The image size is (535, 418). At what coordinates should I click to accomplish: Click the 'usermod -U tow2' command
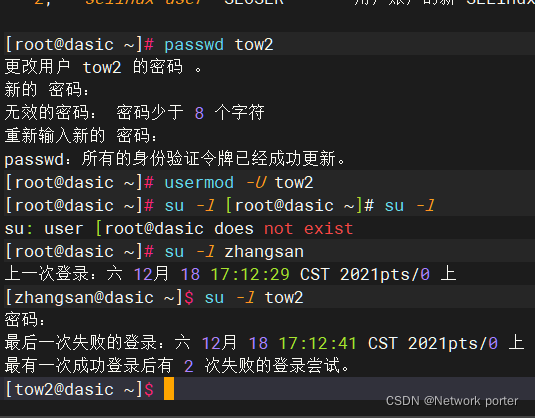click(x=238, y=183)
